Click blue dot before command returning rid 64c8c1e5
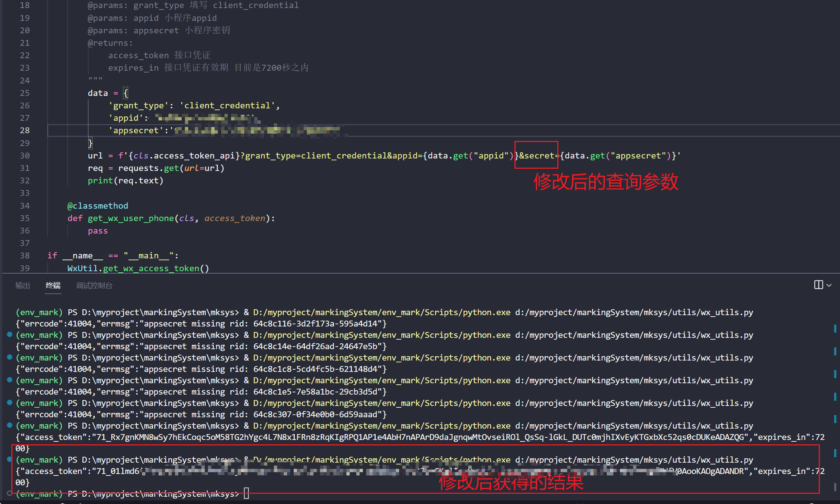This screenshot has width=840, height=504. point(10,380)
